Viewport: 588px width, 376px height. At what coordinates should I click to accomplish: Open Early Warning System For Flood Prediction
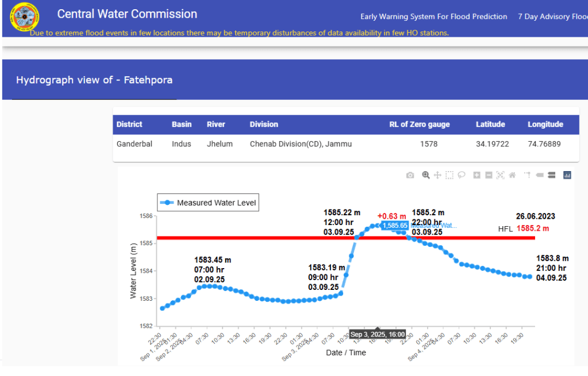[433, 17]
